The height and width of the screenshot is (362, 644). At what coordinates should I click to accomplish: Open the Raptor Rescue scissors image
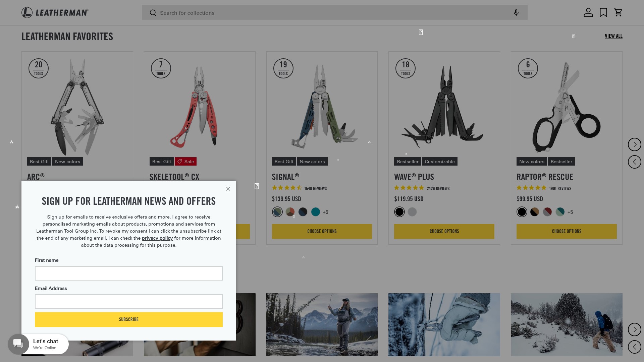[x=567, y=107]
